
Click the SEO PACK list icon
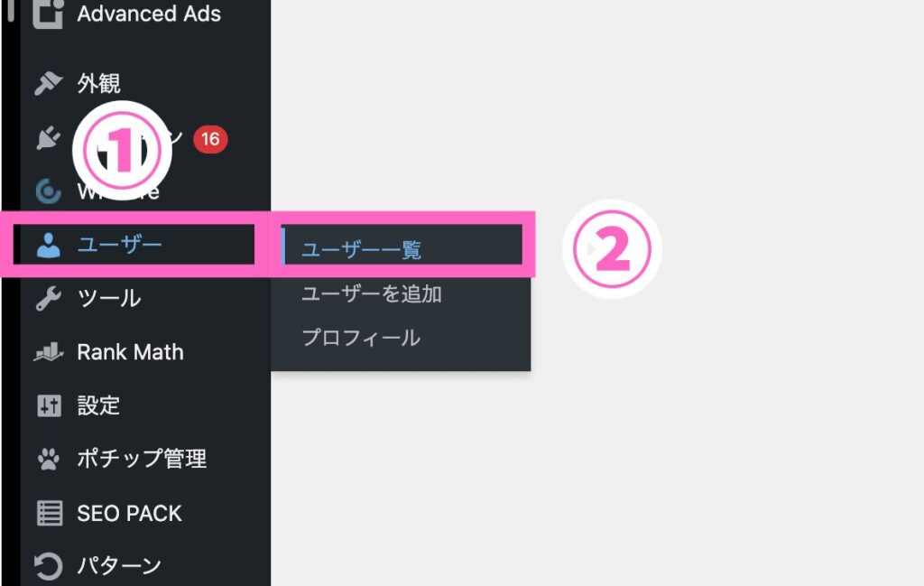(48, 513)
